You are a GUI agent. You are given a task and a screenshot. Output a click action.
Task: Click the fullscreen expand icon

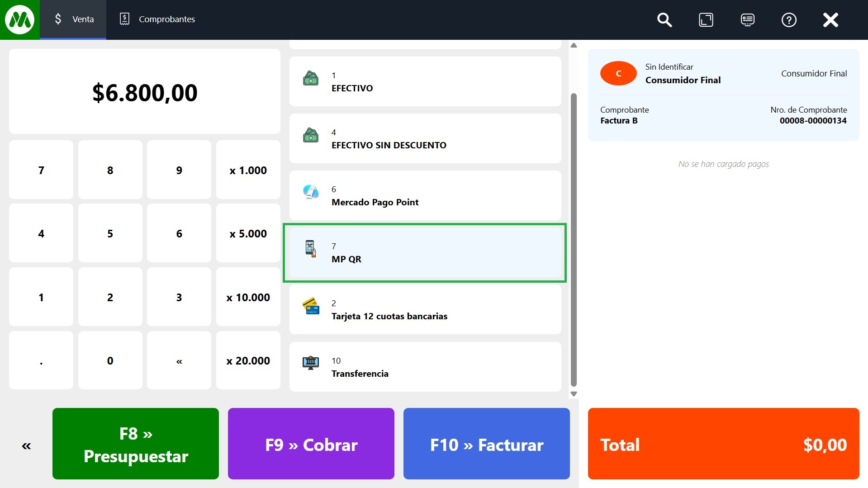coord(706,20)
